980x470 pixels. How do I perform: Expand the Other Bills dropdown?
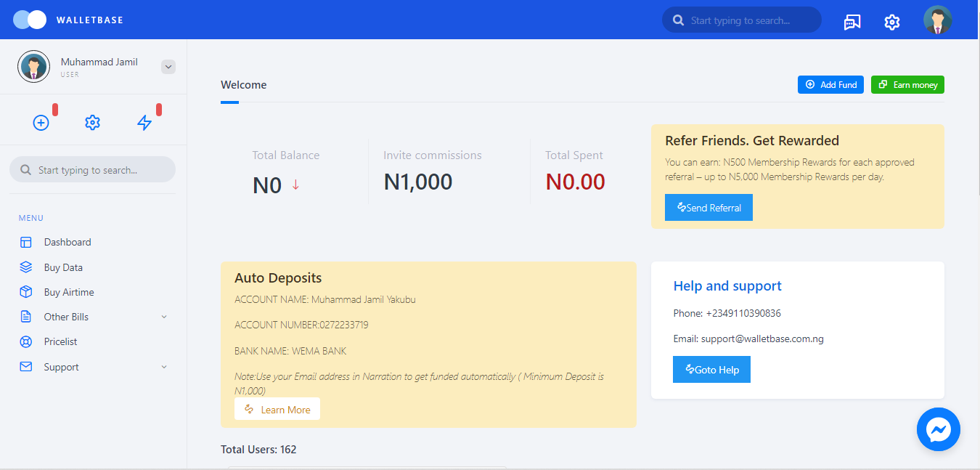tap(164, 317)
